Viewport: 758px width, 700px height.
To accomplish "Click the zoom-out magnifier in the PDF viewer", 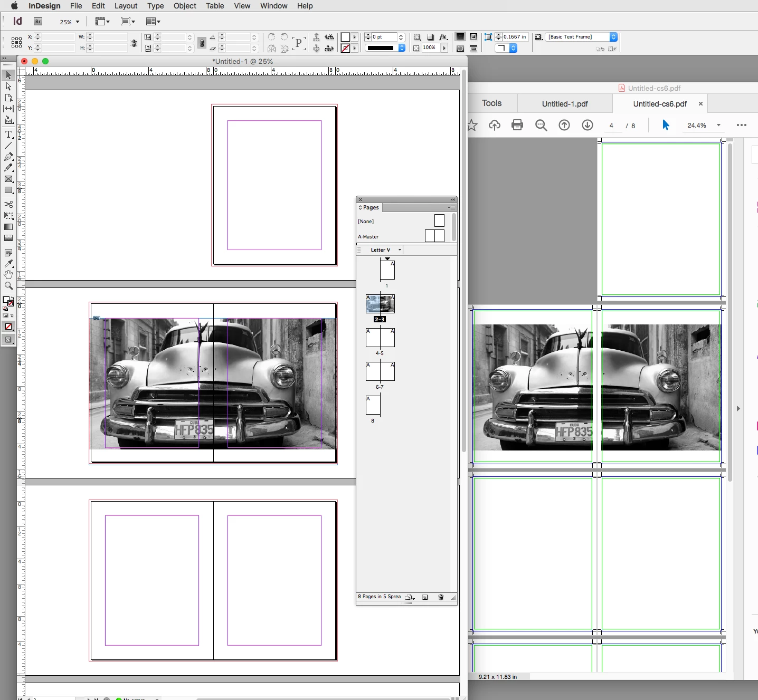I will click(x=541, y=125).
